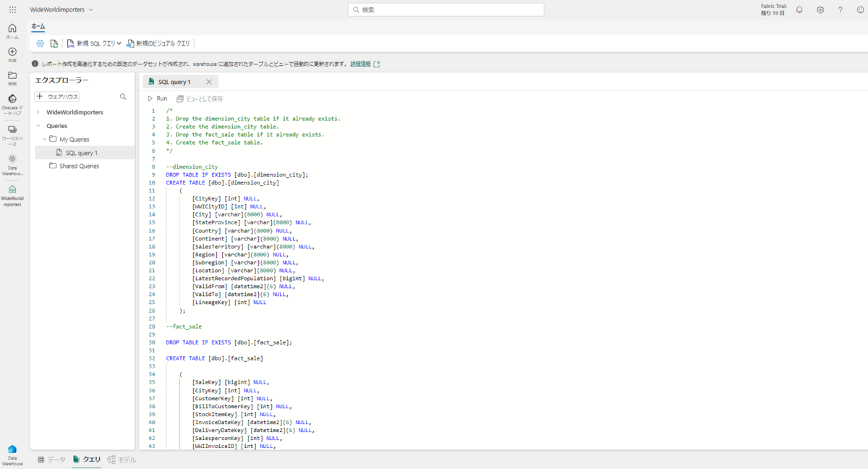Open the 詳細情報 link
This screenshot has width=868, height=469.
(360, 64)
